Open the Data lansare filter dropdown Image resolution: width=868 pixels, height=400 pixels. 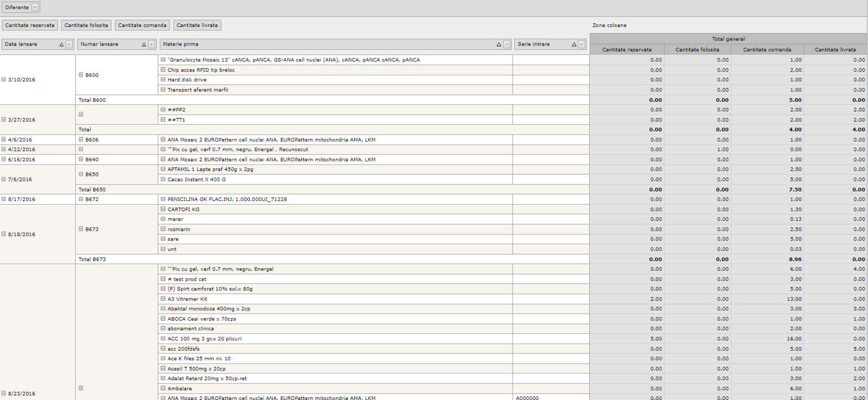(x=69, y=45)
